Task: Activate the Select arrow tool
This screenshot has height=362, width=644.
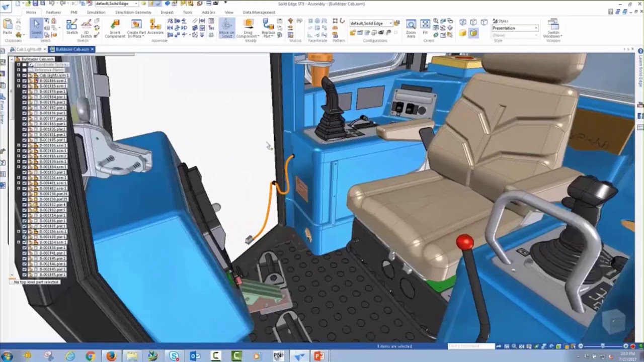Action: (36, 27)
